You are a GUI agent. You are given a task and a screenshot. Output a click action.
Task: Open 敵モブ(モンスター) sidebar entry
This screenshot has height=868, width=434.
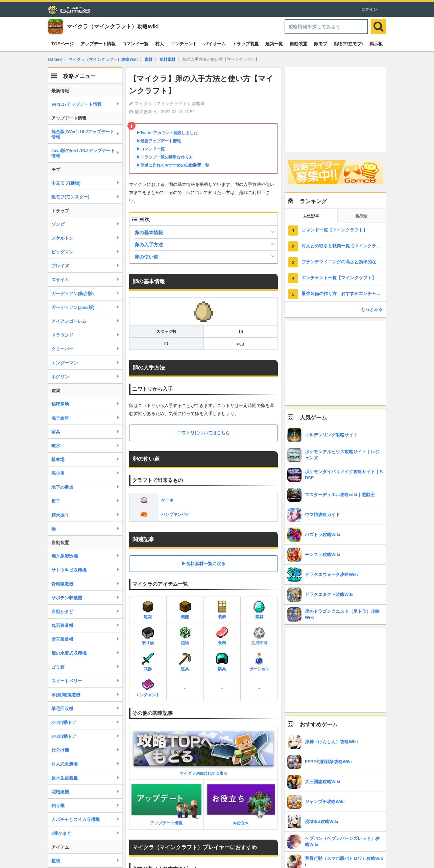85,197
